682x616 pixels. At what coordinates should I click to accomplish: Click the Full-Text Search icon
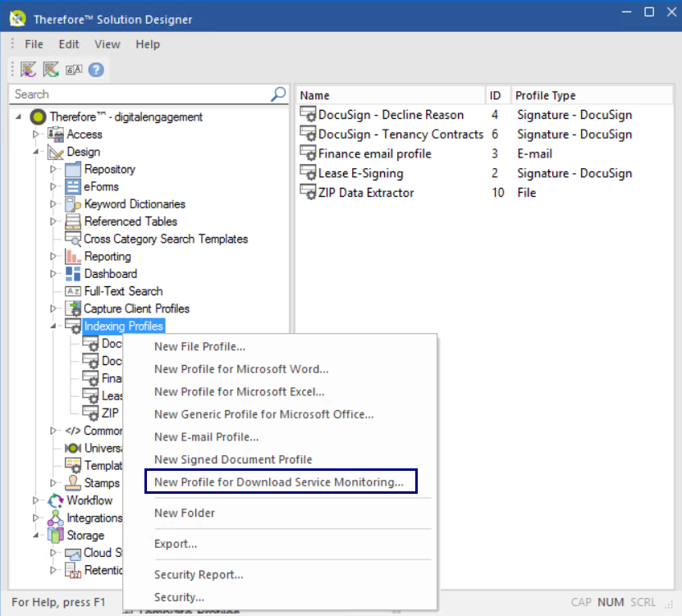[73, 291]
